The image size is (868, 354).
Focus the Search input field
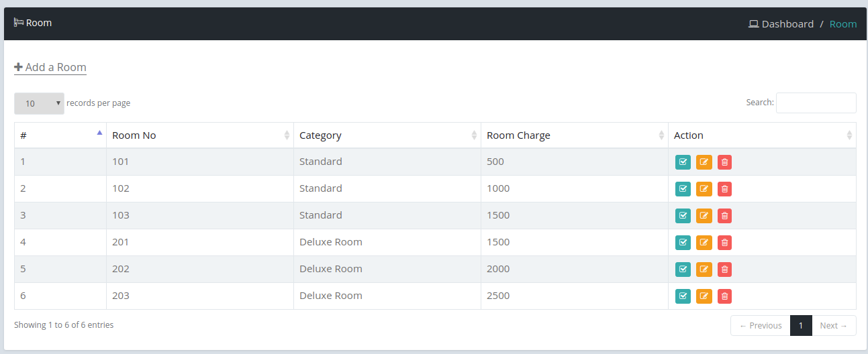point(816,103)
